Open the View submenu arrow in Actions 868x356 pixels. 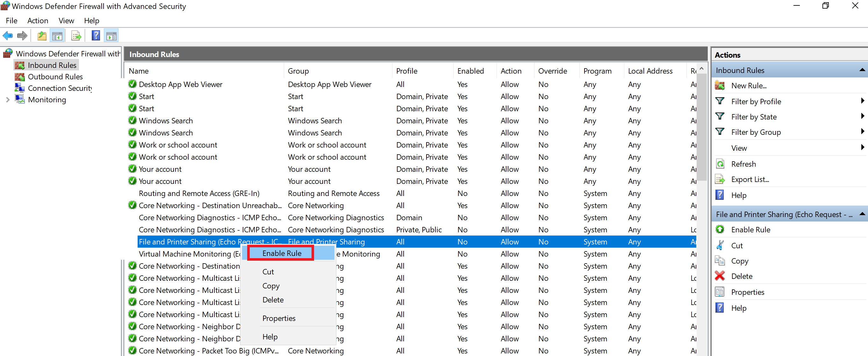click(x=862, y=147)
